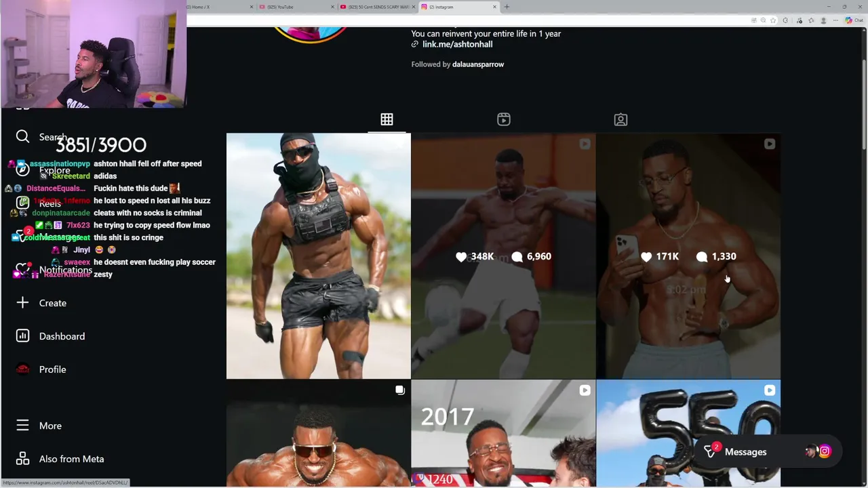Click chat username donpinataarcade
The width and height of the screenshot is (868, 488).
[x=60, y=213]
